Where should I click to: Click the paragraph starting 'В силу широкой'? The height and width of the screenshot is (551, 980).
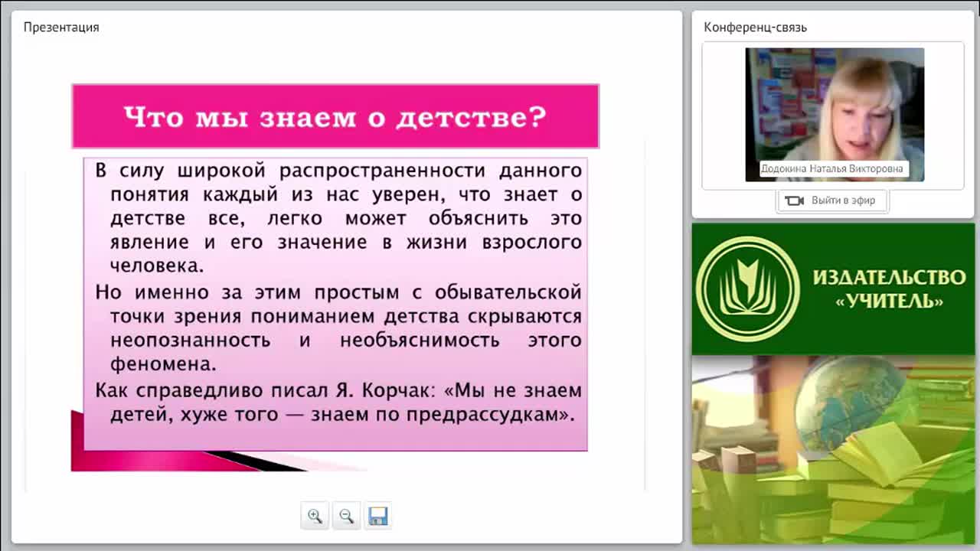pos(338,218)
